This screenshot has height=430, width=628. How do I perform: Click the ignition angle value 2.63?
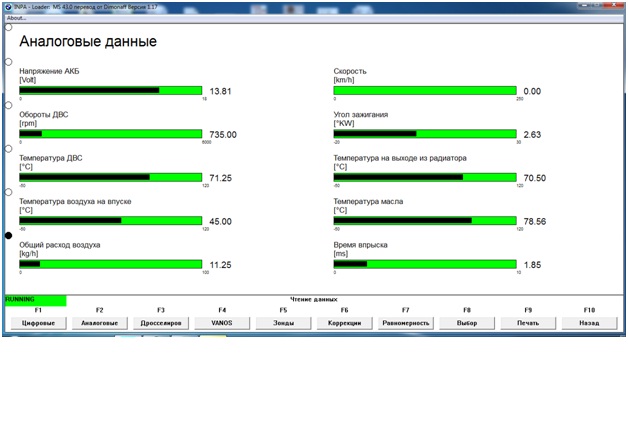pos(532,135)
